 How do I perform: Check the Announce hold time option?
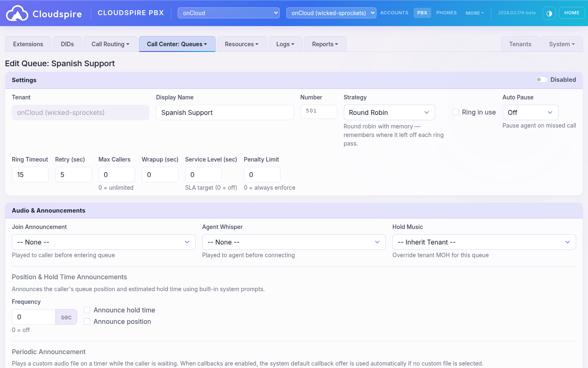pos(87,310)
